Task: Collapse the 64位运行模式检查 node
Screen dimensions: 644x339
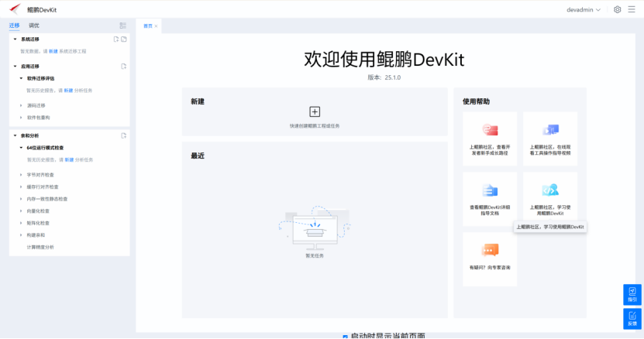Action: 22,148
